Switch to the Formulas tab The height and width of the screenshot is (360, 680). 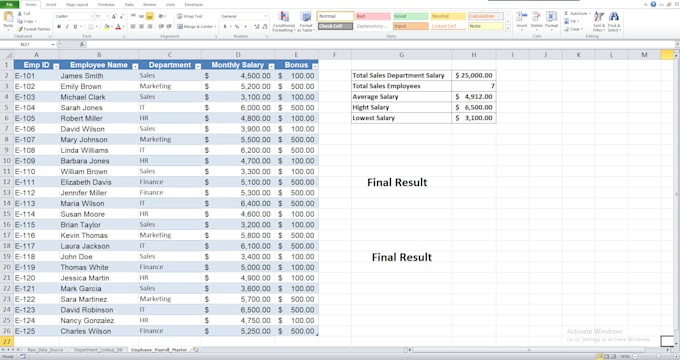[x=106, y=5]
